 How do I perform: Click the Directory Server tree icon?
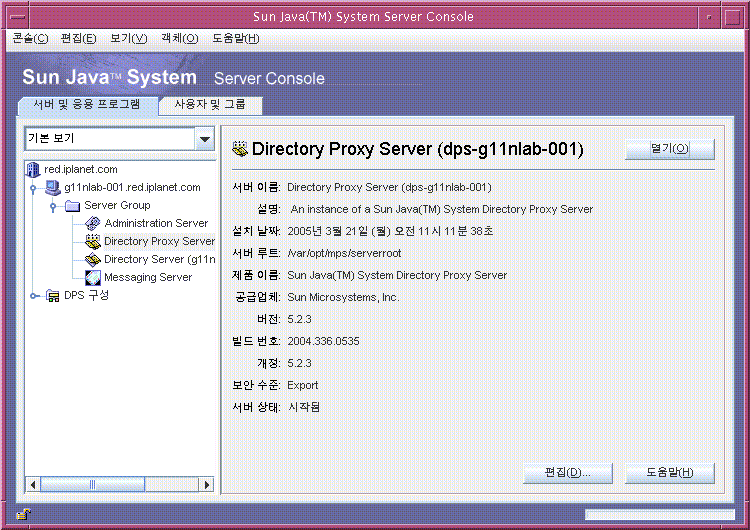click(93, 259)
